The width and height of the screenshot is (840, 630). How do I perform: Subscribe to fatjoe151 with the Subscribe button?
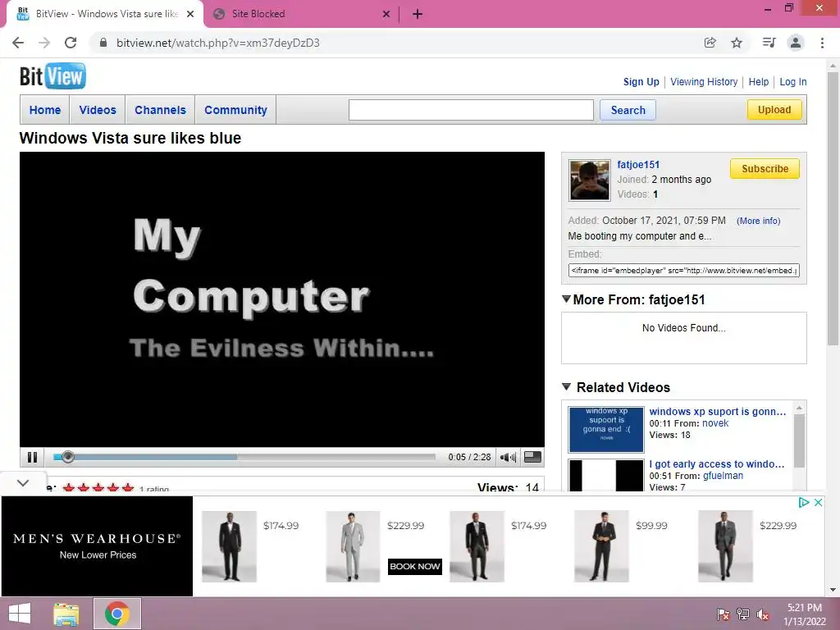765,169
